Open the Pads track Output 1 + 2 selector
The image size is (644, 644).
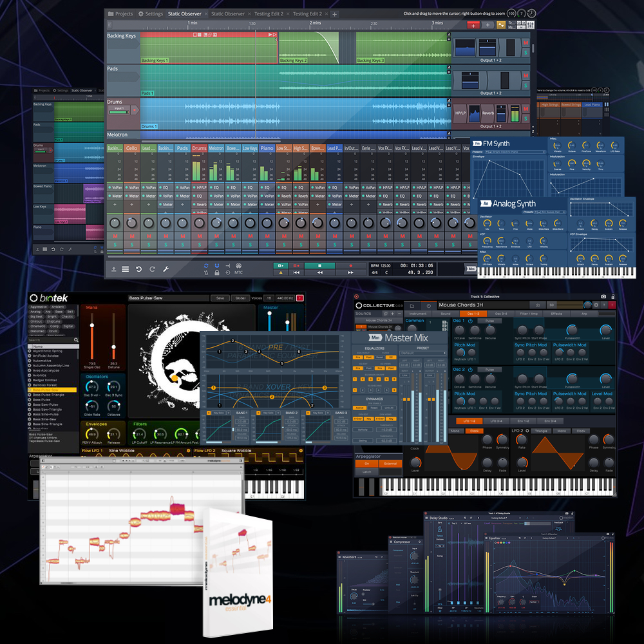491,93
